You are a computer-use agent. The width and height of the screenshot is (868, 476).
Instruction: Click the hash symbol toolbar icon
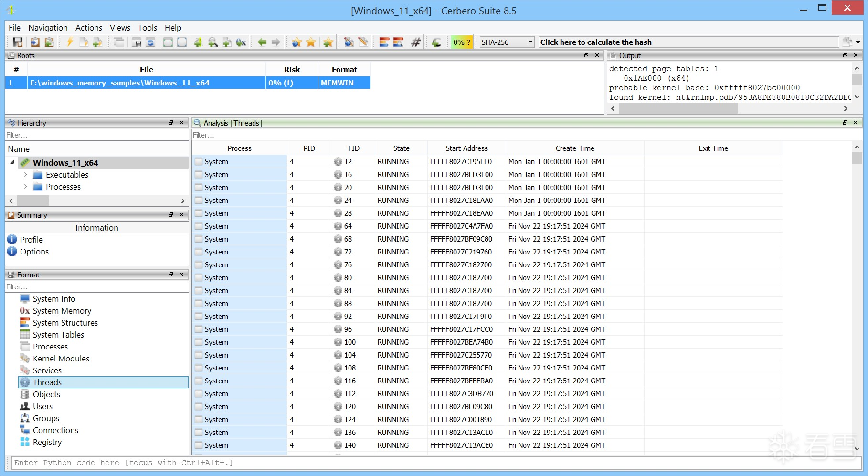[x=416, y=42]
